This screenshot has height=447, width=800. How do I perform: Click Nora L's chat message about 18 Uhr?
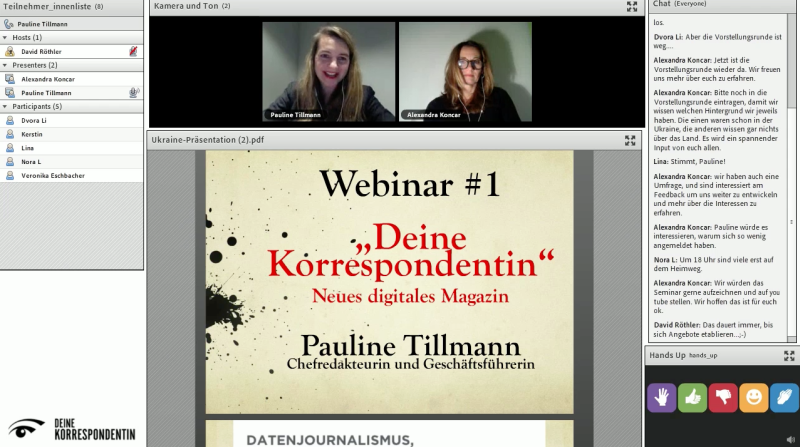(x=714, y=264)
